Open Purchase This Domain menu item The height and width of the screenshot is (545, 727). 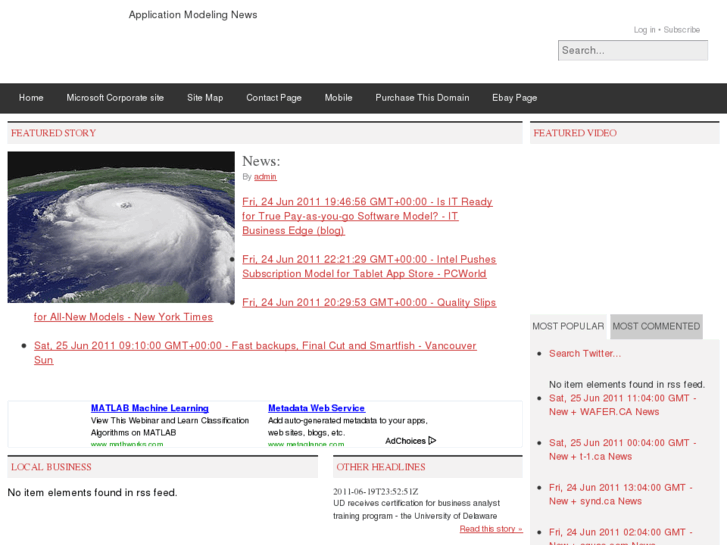(422, 98)
